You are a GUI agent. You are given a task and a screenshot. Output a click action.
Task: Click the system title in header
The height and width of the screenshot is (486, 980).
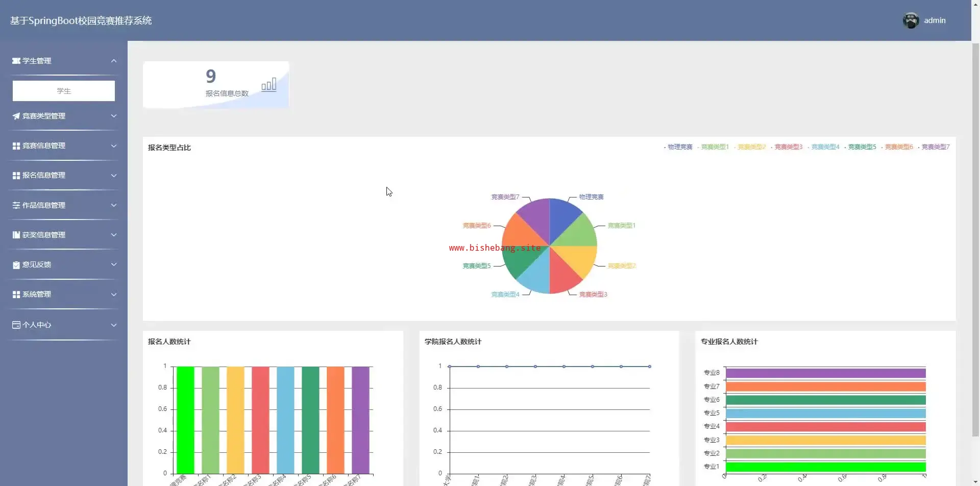(x=81, y=20)
